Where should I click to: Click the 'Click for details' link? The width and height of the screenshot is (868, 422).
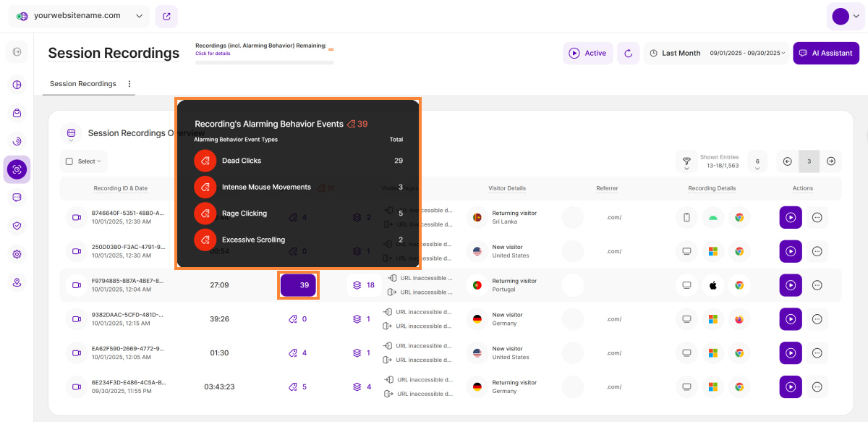click(213, 54)
